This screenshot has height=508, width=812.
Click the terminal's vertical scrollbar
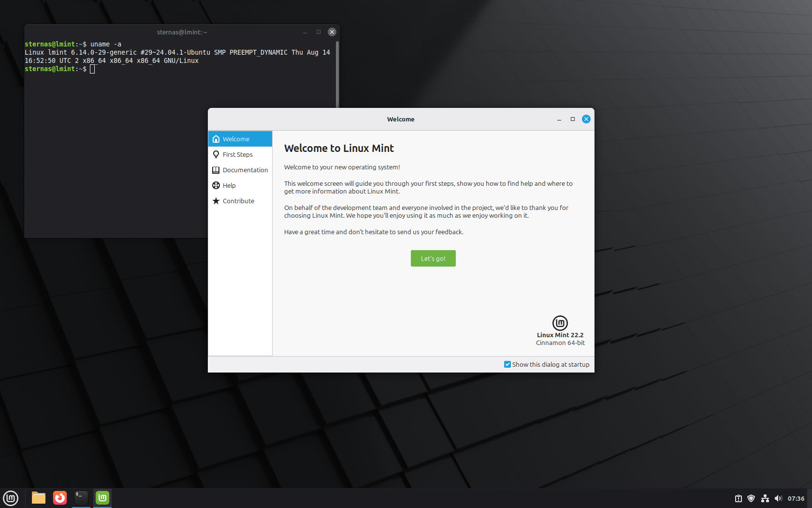coord(337,75)
